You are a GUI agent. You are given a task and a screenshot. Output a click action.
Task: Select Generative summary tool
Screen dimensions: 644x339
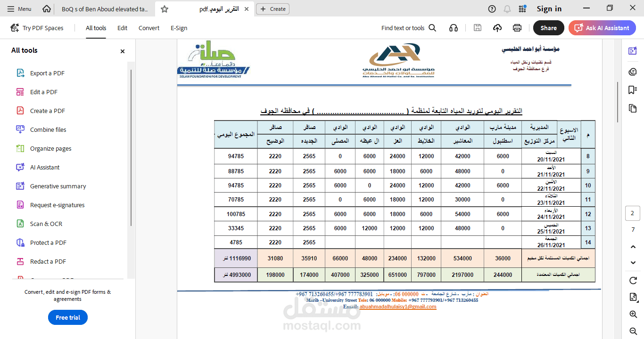pos(58,186)
